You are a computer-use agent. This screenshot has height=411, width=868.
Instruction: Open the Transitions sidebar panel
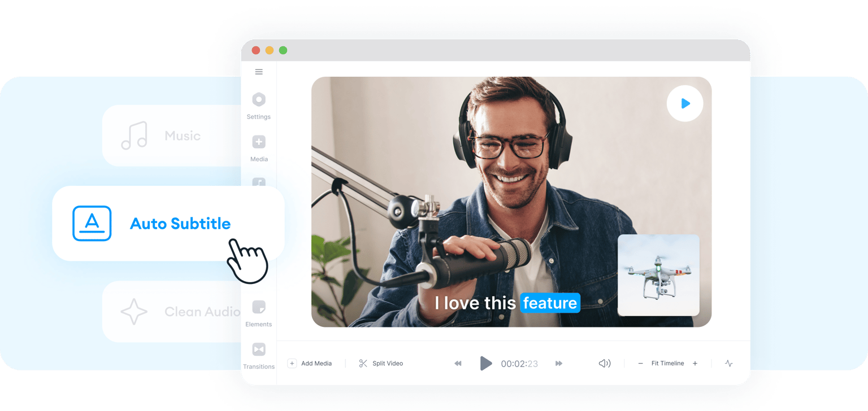(x=259, y=356)
